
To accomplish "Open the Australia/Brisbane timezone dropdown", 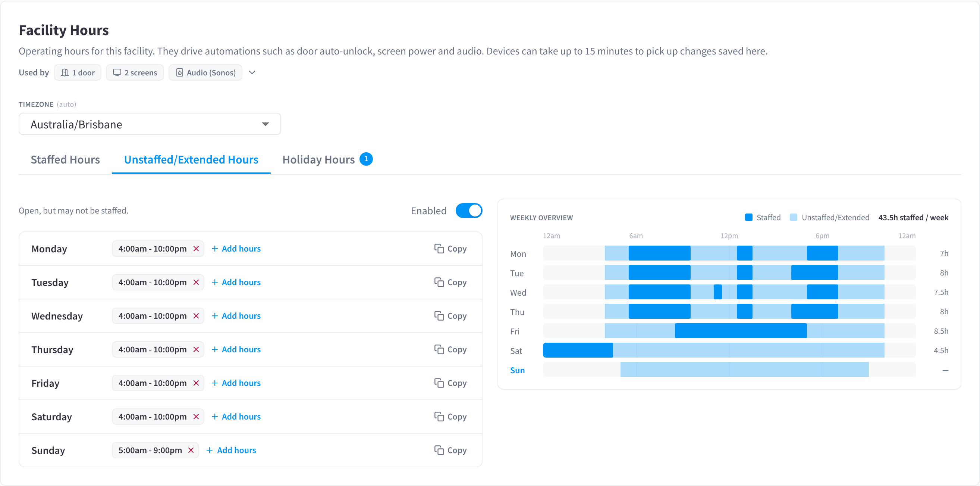I will (x=150, y=124).
